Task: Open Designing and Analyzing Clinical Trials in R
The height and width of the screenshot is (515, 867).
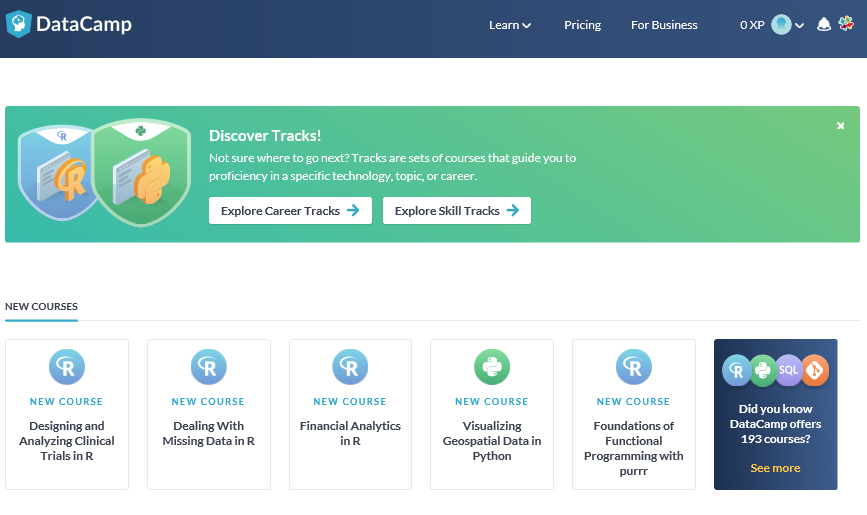Action: pos(67,441)
